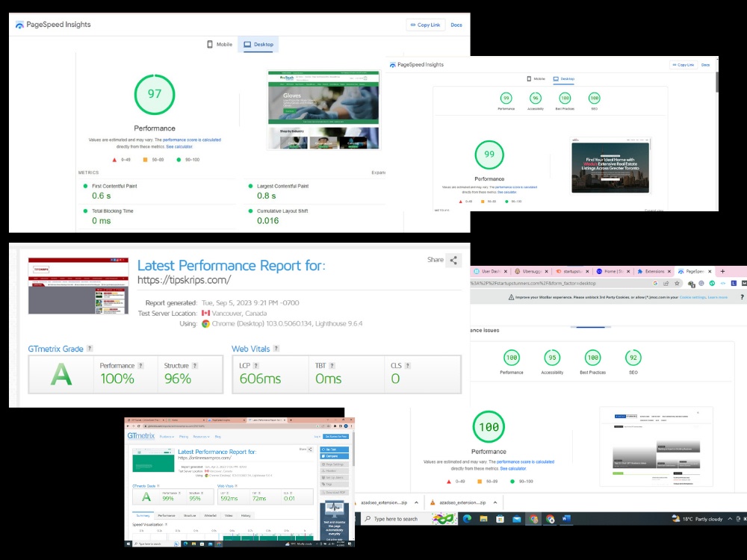Image resolution: width=747 pixels, height=560 pixels.
Task: Click the large 100 Performance gauge
Action: pos(489,426)
